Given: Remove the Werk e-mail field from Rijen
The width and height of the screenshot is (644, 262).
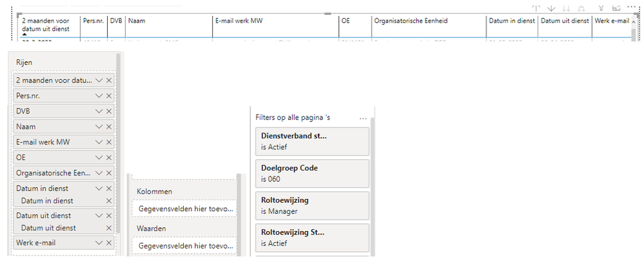Looking at the screenshot, I should pos(109,243).
